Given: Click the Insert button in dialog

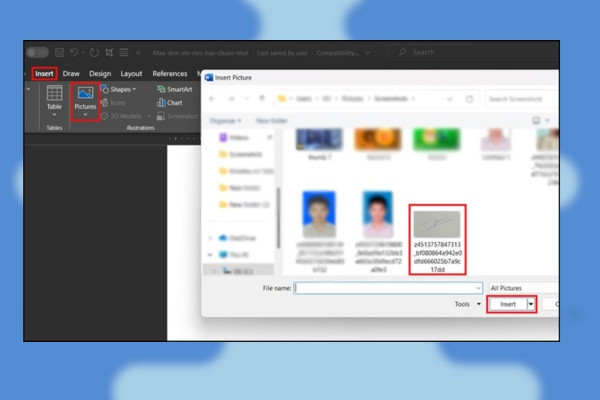Looking at the screenshot, I should point(508,304).
